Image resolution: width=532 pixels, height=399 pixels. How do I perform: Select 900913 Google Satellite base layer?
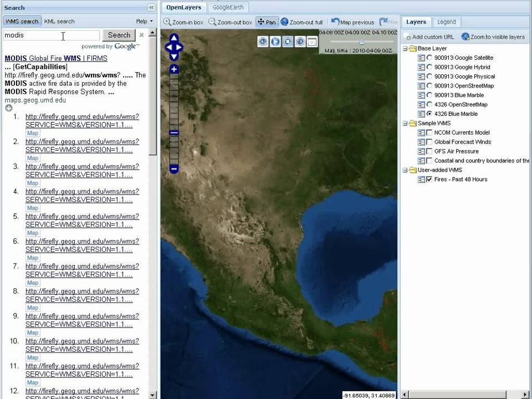(429, 58)
